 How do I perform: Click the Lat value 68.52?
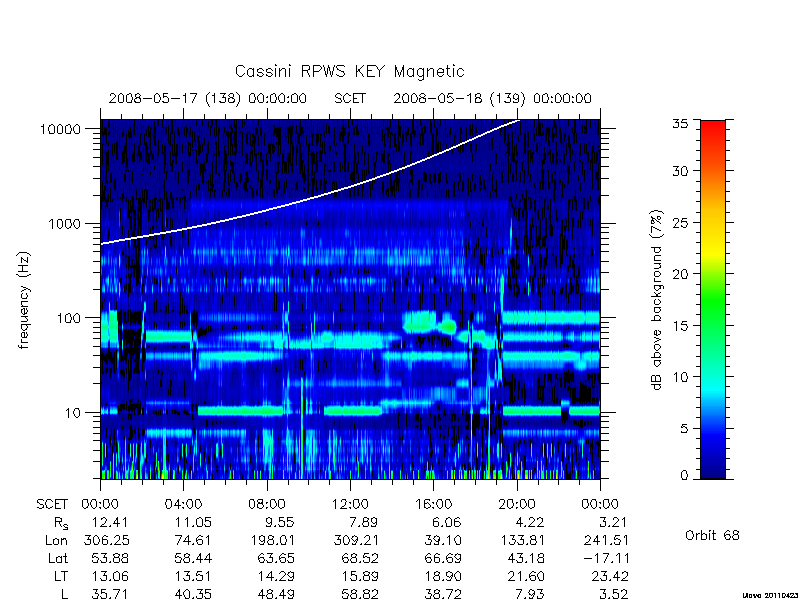(360, 559)
